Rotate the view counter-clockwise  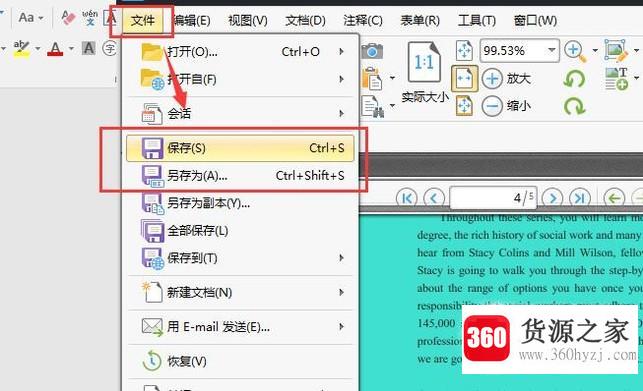574,78
